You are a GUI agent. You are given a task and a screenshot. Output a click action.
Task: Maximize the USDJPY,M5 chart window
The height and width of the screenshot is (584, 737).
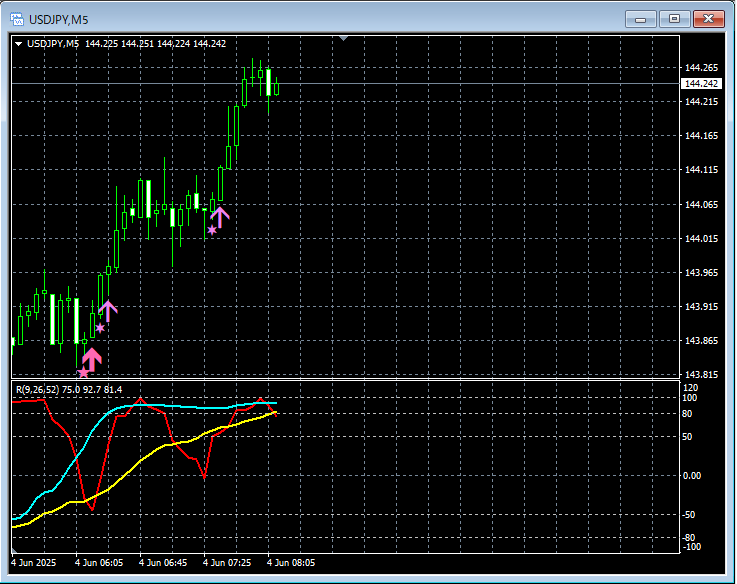coord(674,19)
